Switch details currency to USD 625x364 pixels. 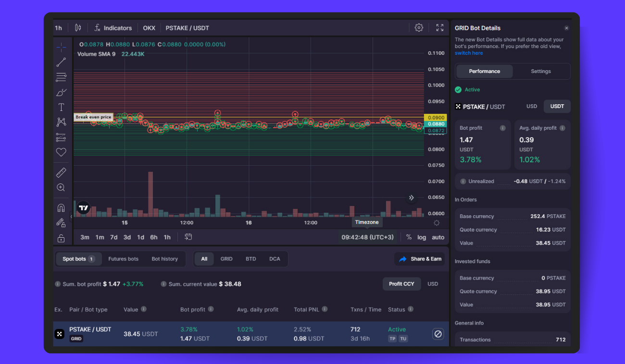point(532,106)
